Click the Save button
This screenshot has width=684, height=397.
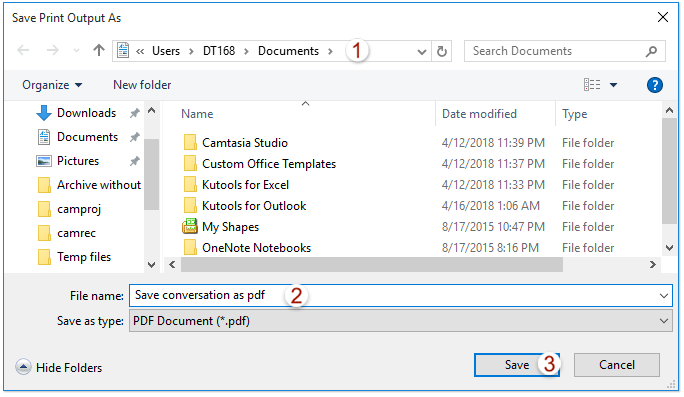(517, 365)
